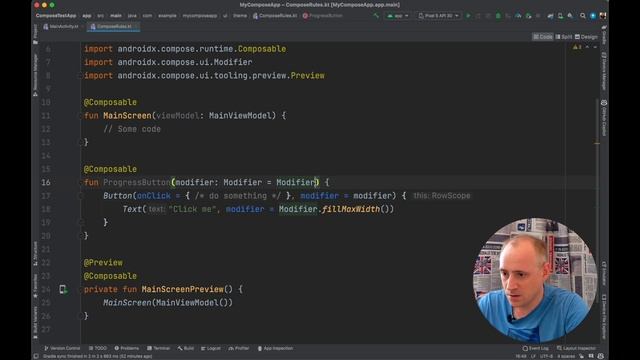Switch the editor to Design view
640x360 pixels.
click(x=586, y=37)
